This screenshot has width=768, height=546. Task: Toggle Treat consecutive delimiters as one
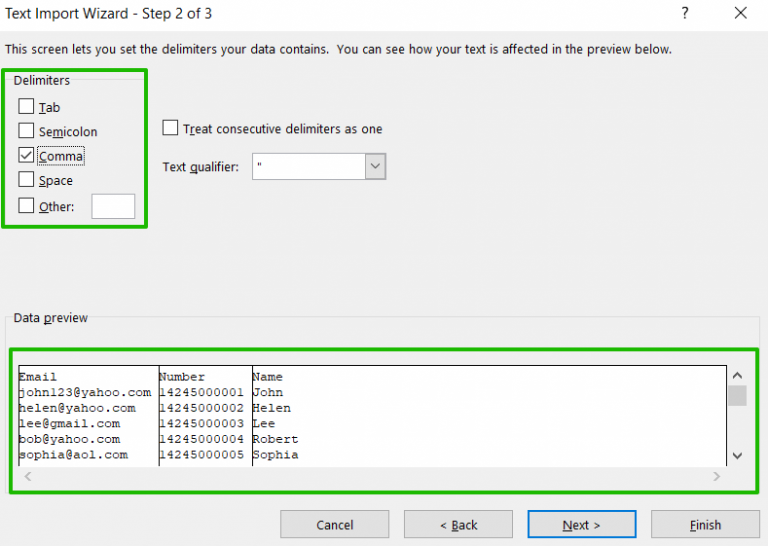tap(170, 128)
